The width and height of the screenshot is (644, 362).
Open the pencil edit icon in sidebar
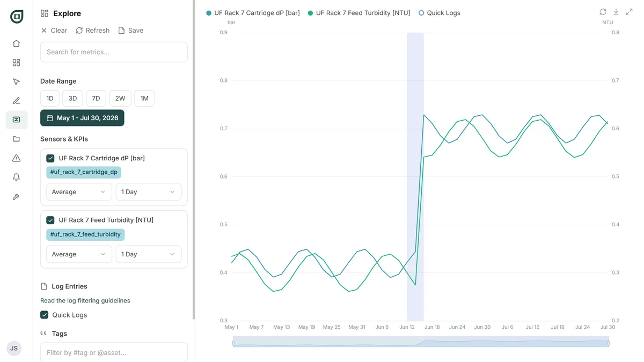tap(16, 101)
